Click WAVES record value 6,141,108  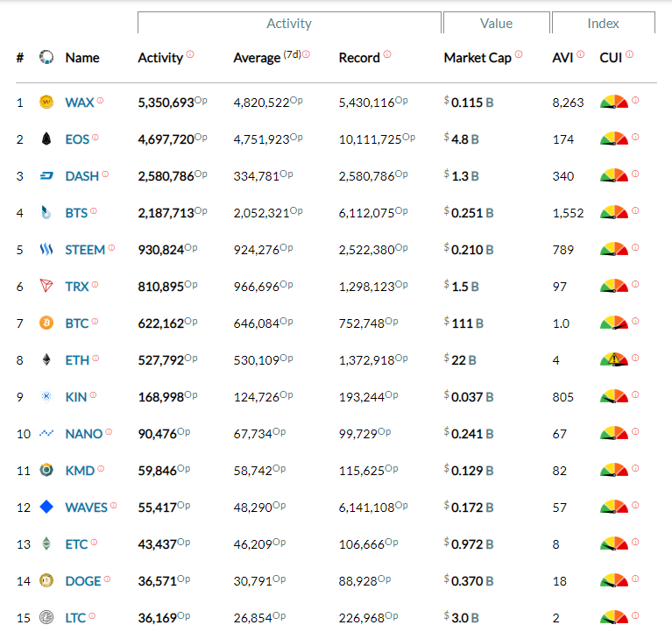pos(366,508)
